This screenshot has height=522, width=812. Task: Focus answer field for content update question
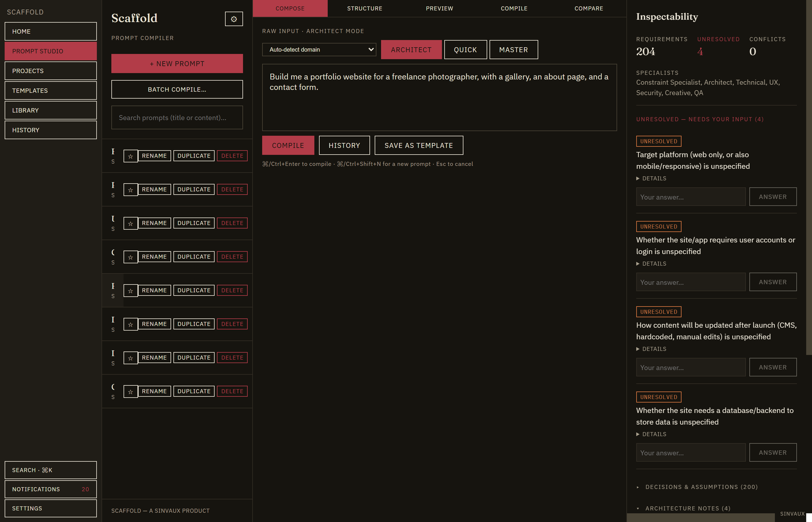691,367
